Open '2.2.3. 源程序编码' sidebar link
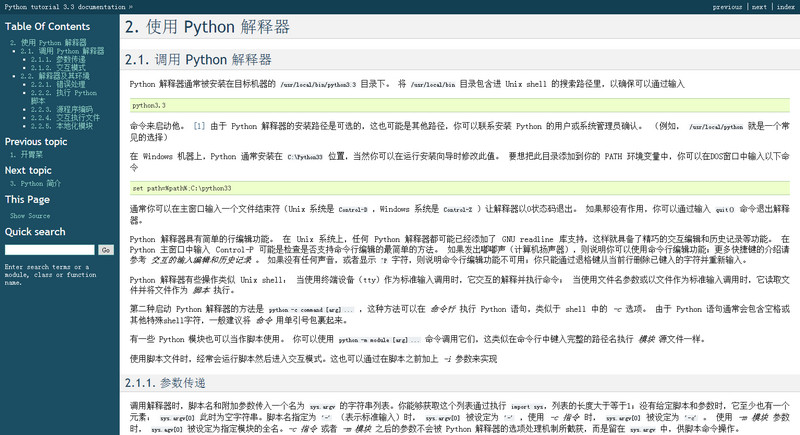 coord(62,110)
